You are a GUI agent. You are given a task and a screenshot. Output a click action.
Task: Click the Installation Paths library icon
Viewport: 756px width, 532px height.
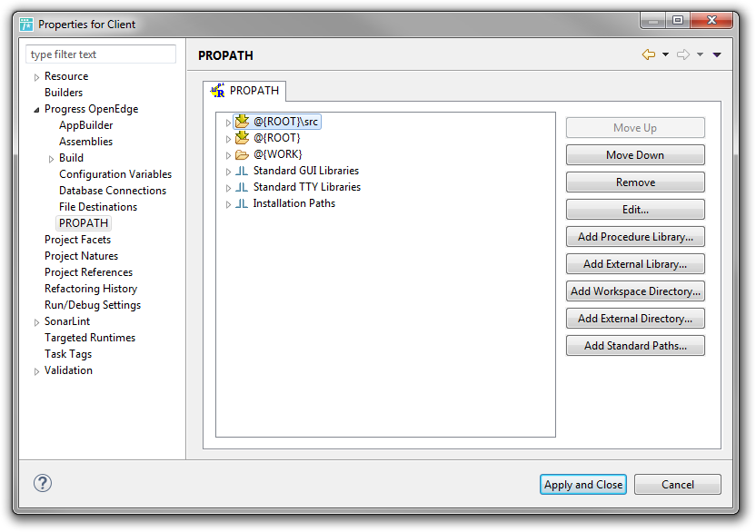pos(242,203)
